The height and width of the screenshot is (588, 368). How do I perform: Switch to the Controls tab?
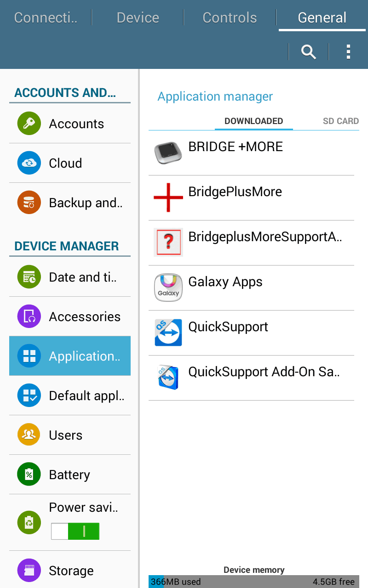(x=230, y=17)
